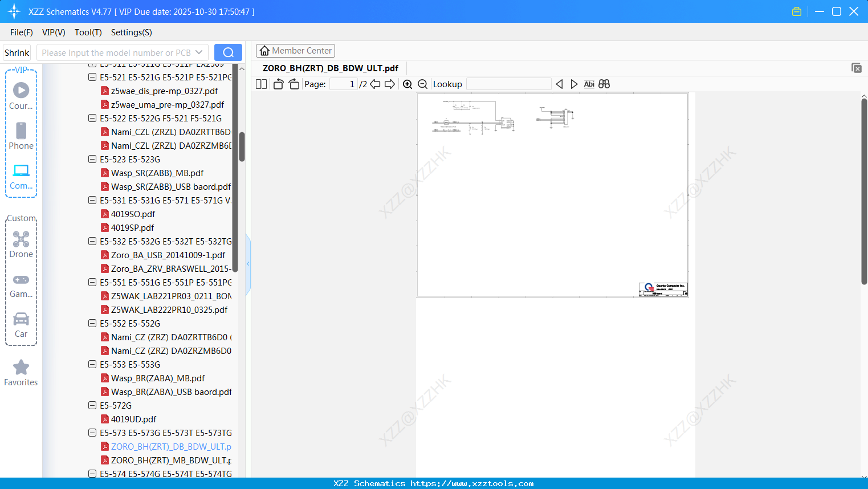Select the Computer category
The image size is (868, 489).
pos(21,176)
